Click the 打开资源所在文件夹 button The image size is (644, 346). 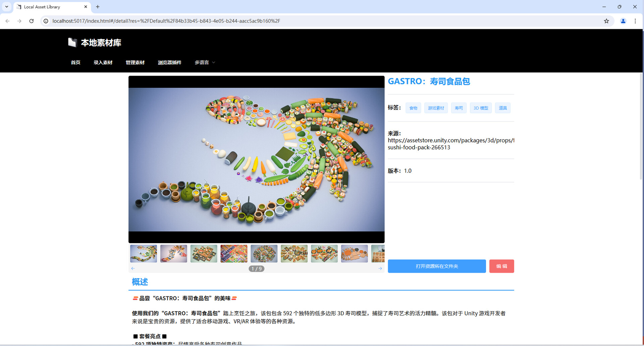tap(437, 266)
